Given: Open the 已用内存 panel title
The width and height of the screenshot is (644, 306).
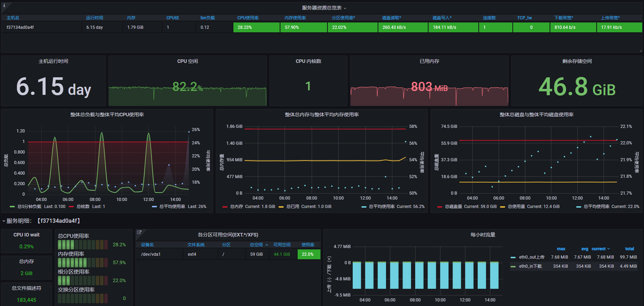Looking at the screenshot, I should click(x=429, y=61).
